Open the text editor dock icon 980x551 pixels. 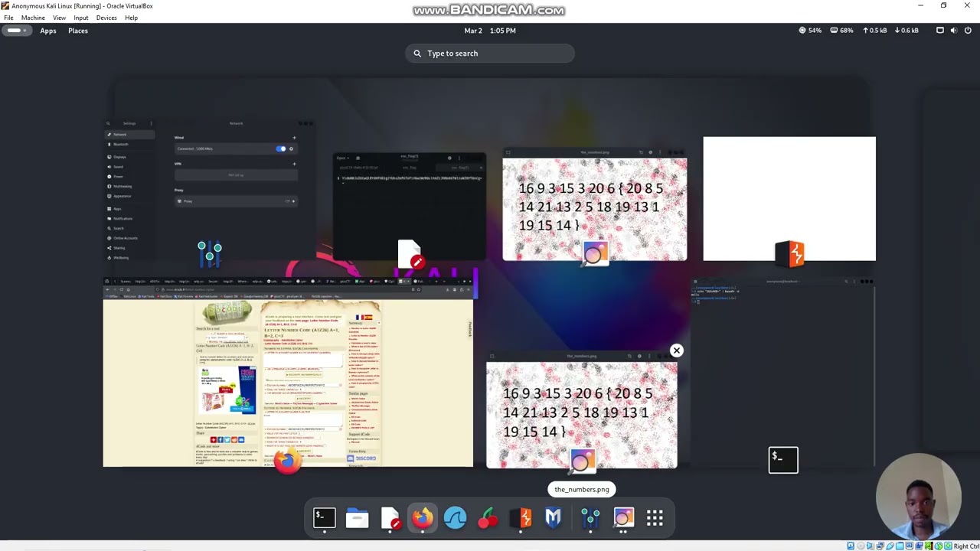tap(390, 518)
